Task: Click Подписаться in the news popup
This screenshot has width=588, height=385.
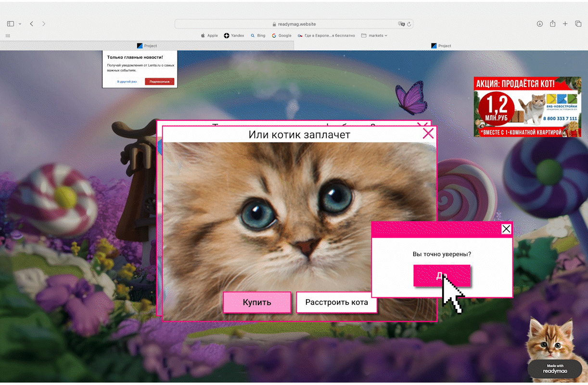Action: pyautogui.click(x=159, y=81)
